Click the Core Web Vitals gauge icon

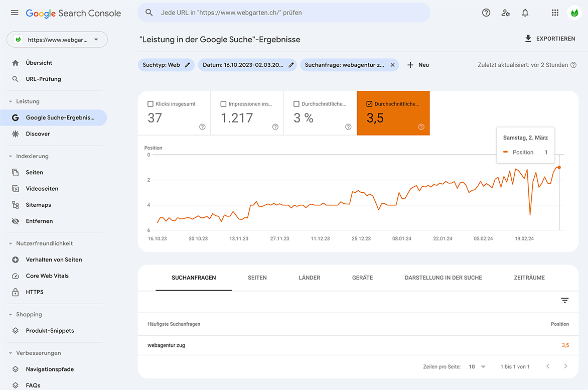point(16,276)
